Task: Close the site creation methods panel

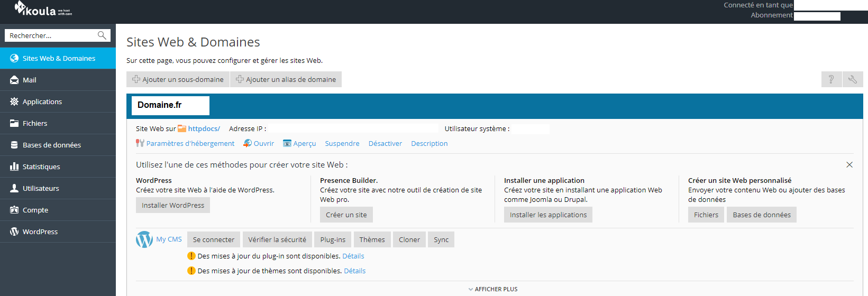Action: (849, 165)
